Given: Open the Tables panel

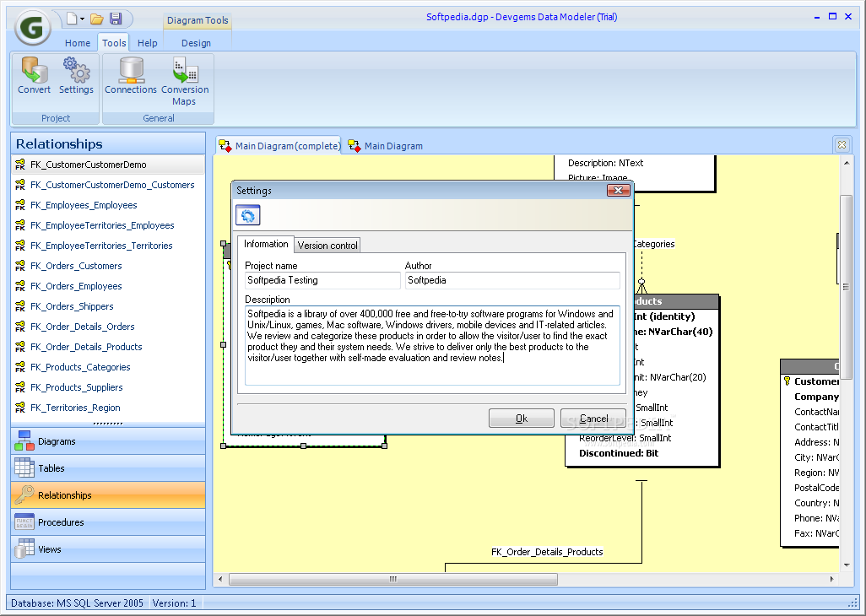Looking at the screenshot, I should point(108,468).
